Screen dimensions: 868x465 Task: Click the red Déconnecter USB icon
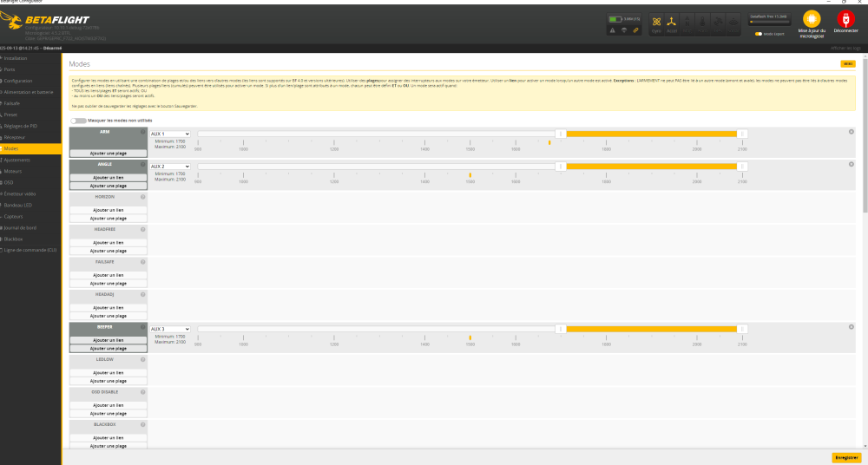point(844,19)
